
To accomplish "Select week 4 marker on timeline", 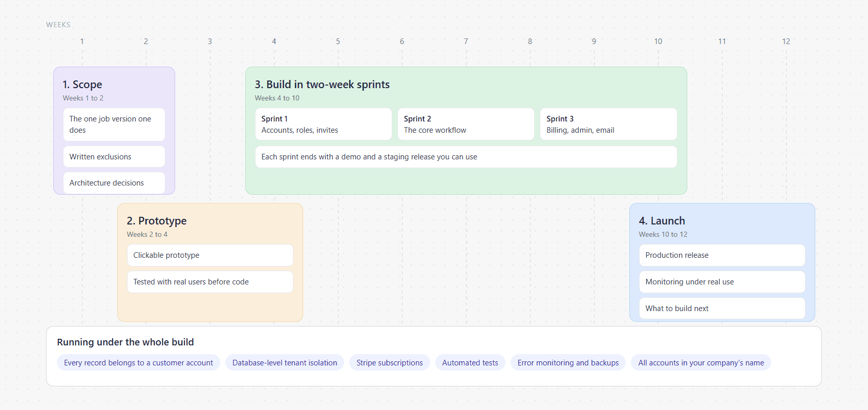I will 274,42.
